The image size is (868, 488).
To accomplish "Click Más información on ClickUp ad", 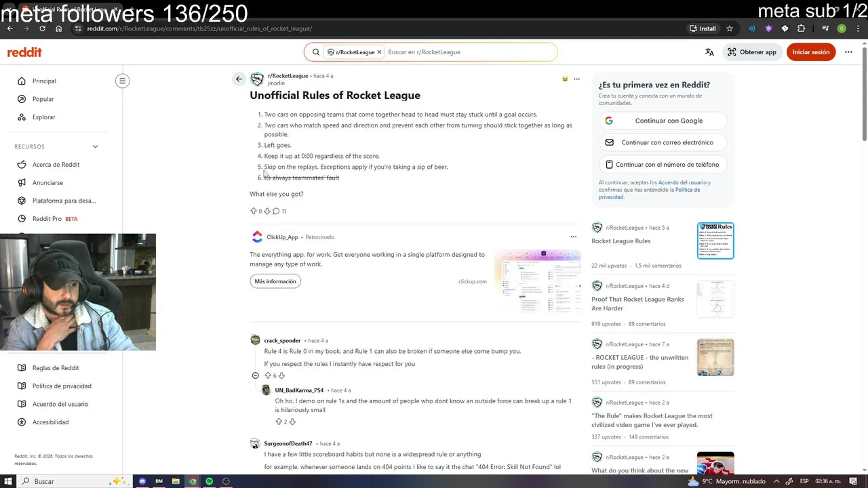I will tap(275, 281).
